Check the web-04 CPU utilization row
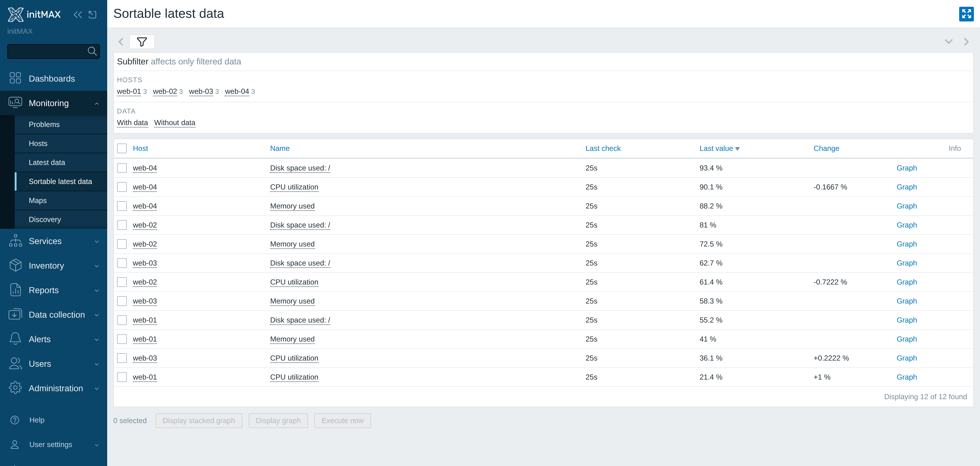The width and height of the screenshot is (980, 466). pos(122,187)
